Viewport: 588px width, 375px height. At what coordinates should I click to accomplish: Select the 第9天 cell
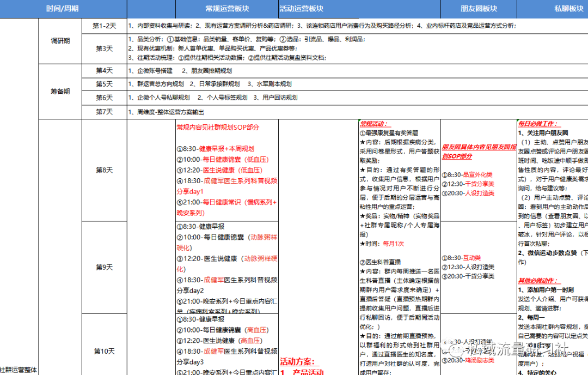[104, 267]
